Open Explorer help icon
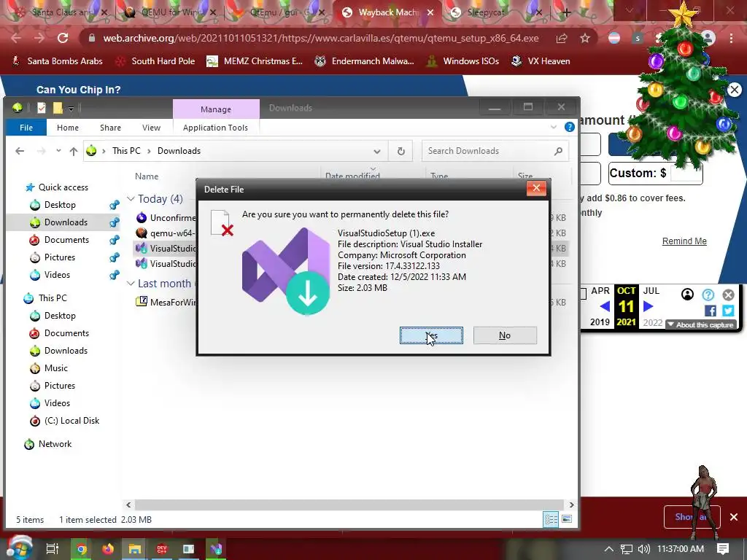This screenshot has width=747, height=560. tap(569, 127)
